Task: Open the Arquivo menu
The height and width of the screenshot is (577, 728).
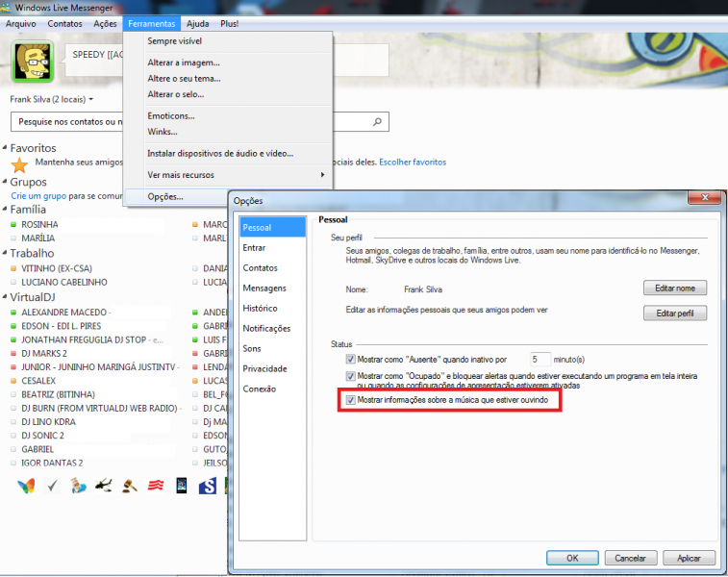Action: click(20, 24)
